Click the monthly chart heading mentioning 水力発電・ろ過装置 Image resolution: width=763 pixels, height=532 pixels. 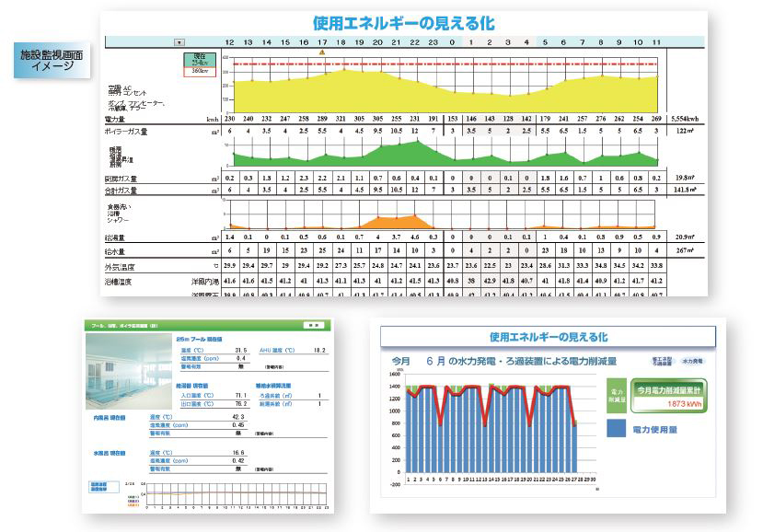[x=504, y=361]
